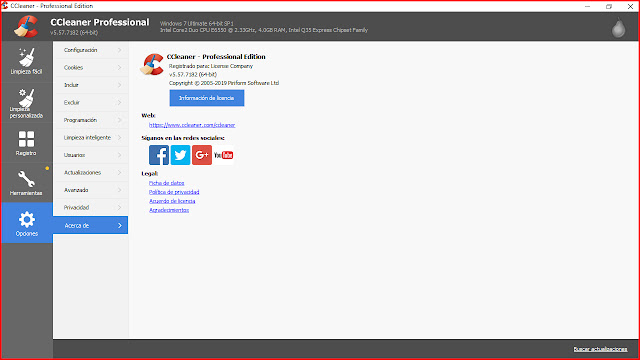The height and width of the screenshot is (360, 640).
Task: Open the Configuración options page
Action: [91, 50]
